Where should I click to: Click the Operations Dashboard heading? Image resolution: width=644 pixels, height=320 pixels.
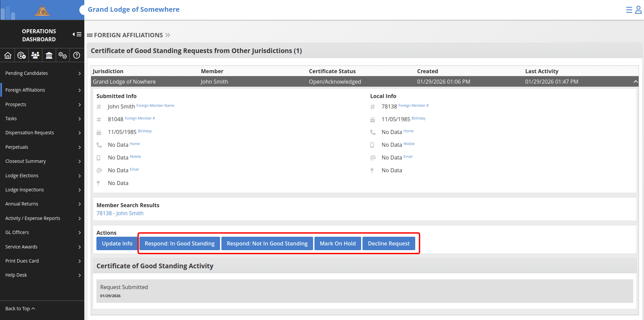tap(39, 35)
